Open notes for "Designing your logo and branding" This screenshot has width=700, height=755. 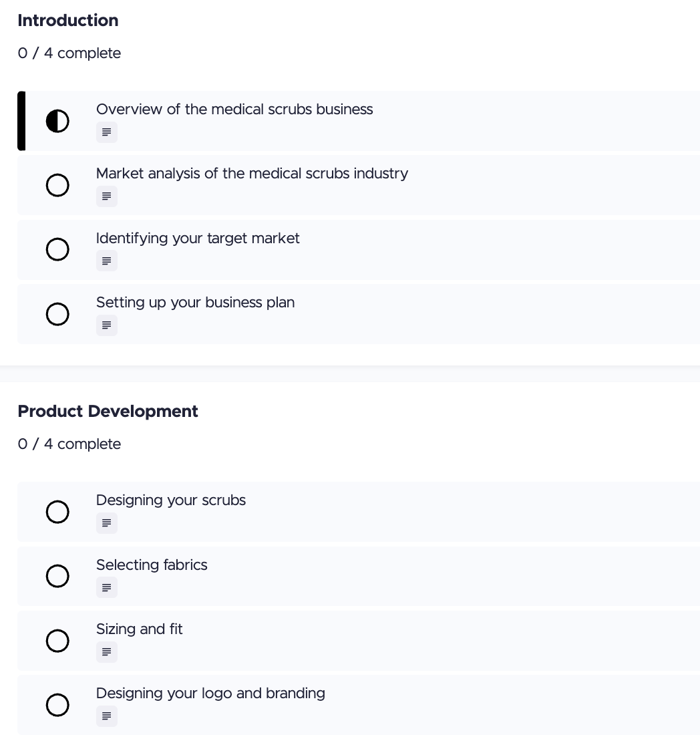click(x=106, y=716)
